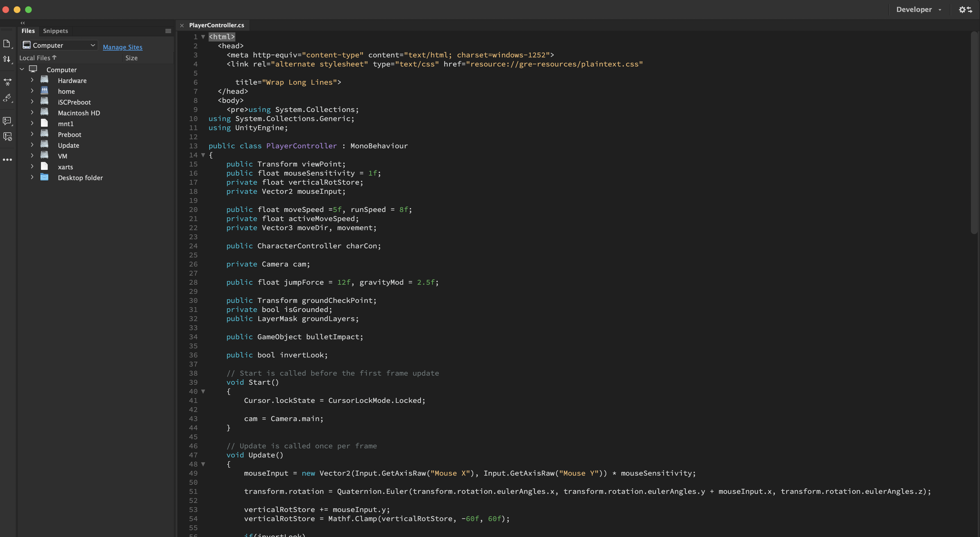980x537 pixels.
Task: Select the Update row label
Action: point(68,145)
